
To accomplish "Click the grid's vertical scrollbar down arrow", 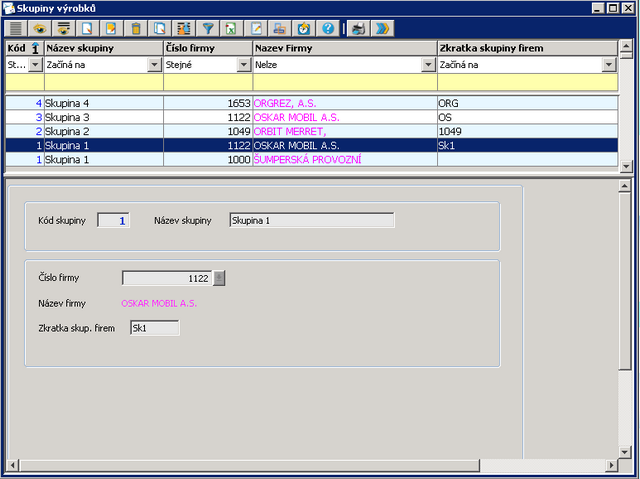I will click(x=626, y=166).
